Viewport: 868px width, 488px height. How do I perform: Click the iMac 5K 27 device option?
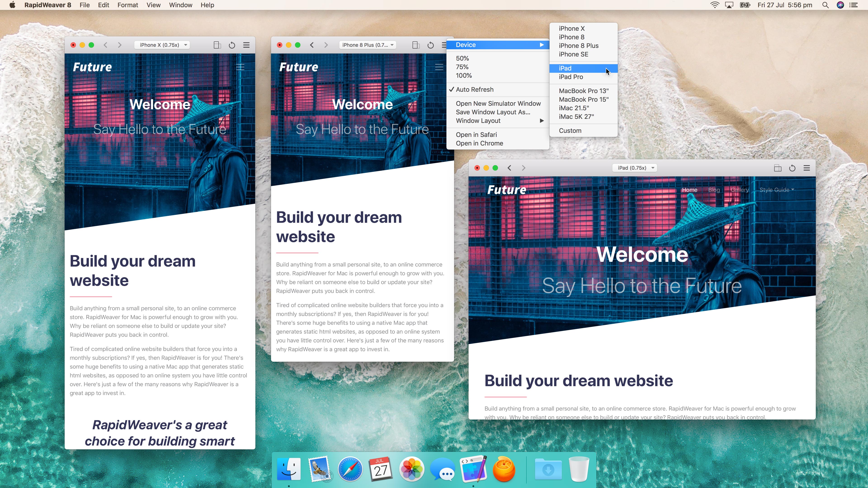coord(576,116)
